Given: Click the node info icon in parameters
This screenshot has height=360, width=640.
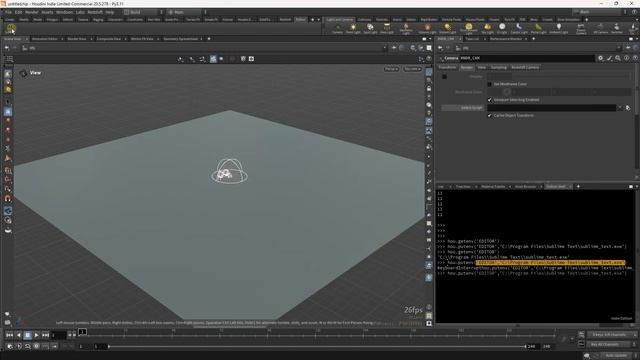Looking at the screenshot, I should [x=626, y=58].
